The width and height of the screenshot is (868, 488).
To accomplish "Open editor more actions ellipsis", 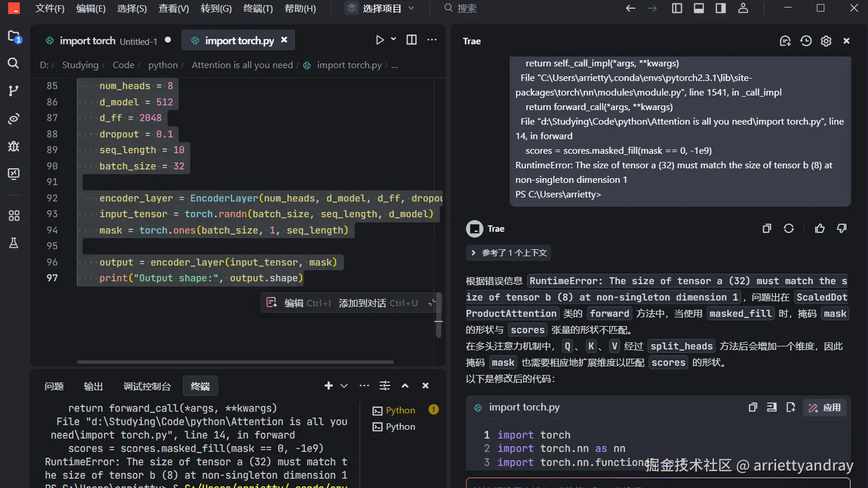I will 432,40.
